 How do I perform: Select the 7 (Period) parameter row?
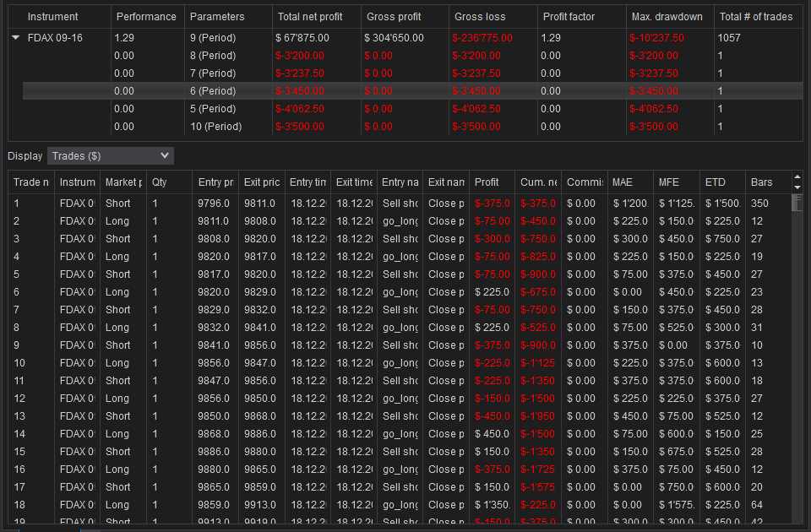413,73
